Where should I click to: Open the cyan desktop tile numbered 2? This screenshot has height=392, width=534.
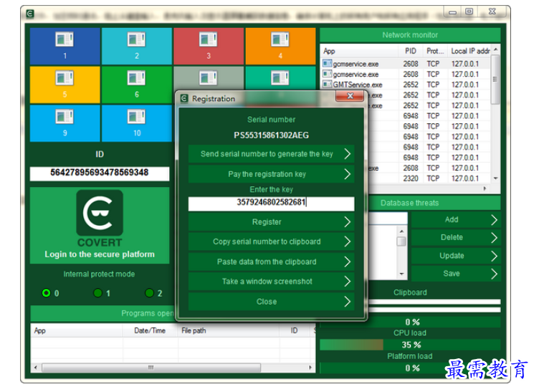[x=137, y=46]
